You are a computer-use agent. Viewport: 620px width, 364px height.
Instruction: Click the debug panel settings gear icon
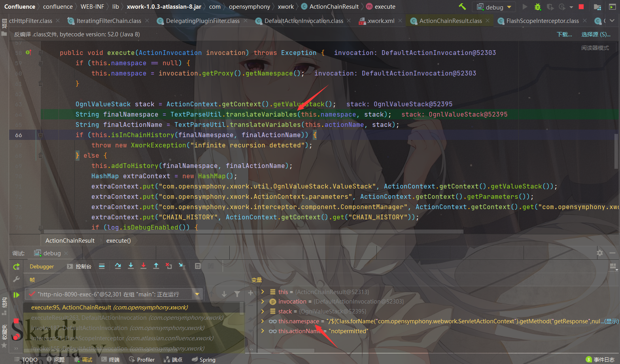[600, 253]
